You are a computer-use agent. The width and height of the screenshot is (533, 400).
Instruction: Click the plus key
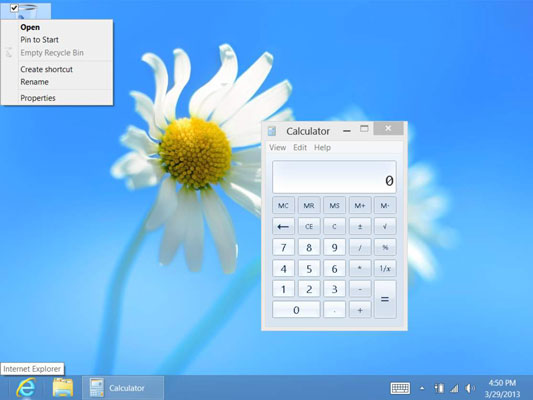pos(360,310)
